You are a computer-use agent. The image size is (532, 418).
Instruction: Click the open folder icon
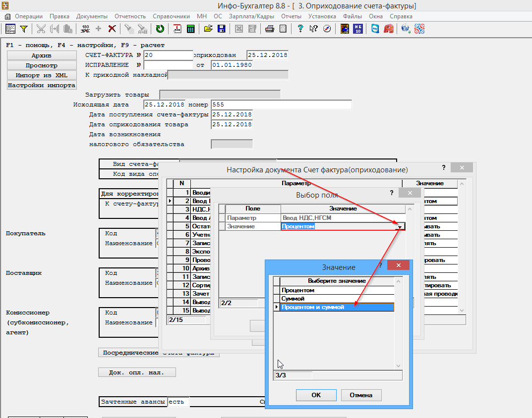click(208, 29)
